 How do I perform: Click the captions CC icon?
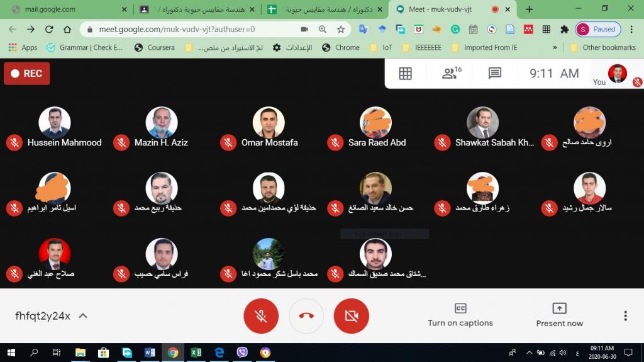click(460, 308)
